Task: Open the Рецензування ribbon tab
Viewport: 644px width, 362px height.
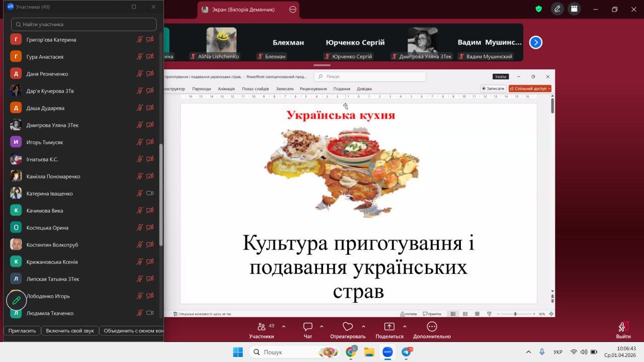Action: [x=313, y=89]
